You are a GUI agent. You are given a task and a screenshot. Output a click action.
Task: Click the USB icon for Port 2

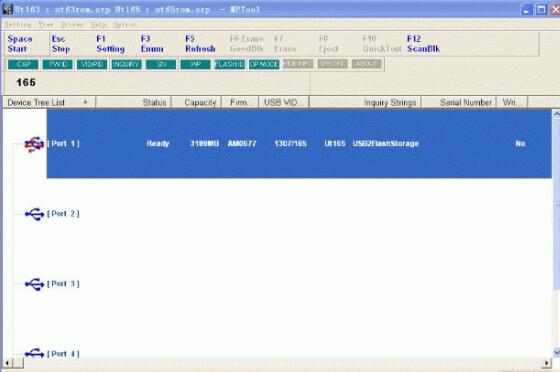click(x=34, y=214)
